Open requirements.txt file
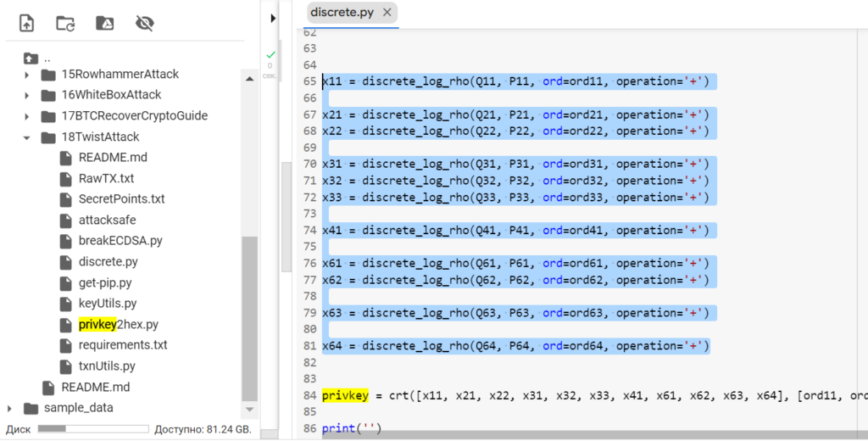The width and height of the screenshot is (868, 441). [123, 344]
